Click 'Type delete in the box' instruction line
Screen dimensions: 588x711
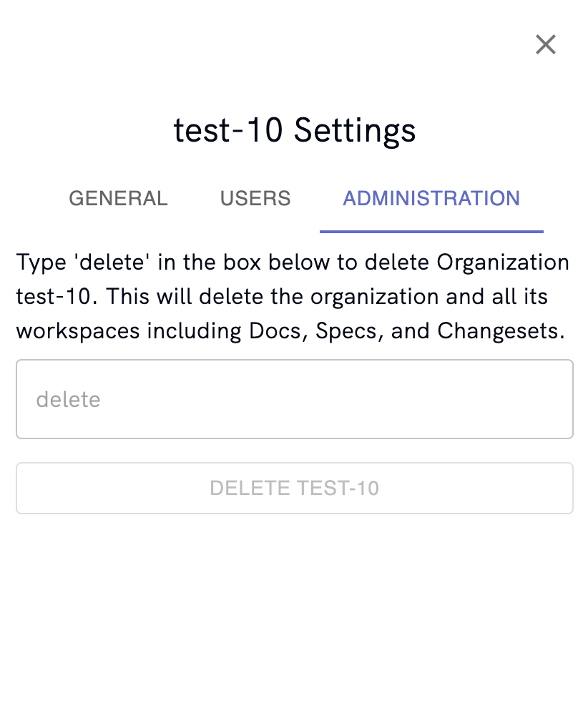pos(293,262)
